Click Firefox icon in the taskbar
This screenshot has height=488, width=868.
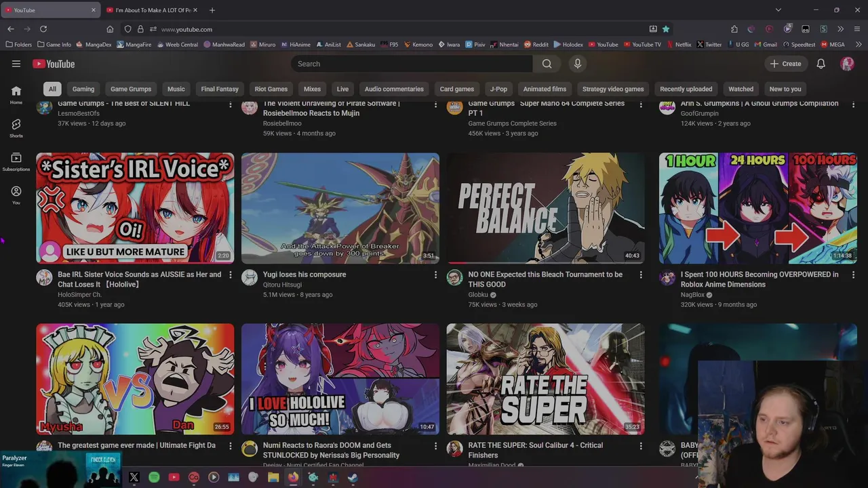(293, 477)
